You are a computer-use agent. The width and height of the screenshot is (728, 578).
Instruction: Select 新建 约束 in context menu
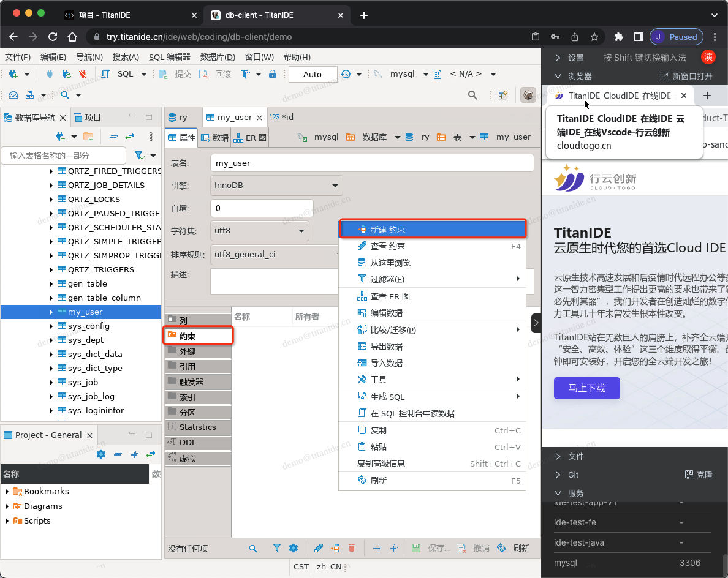tap(433, 230)
